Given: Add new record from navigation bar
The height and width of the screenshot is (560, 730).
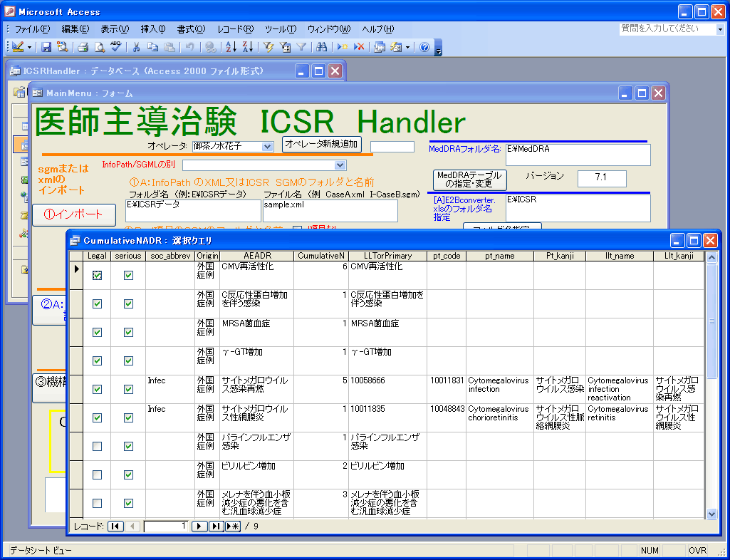Looking at the screenshot, I should [233, 526].
